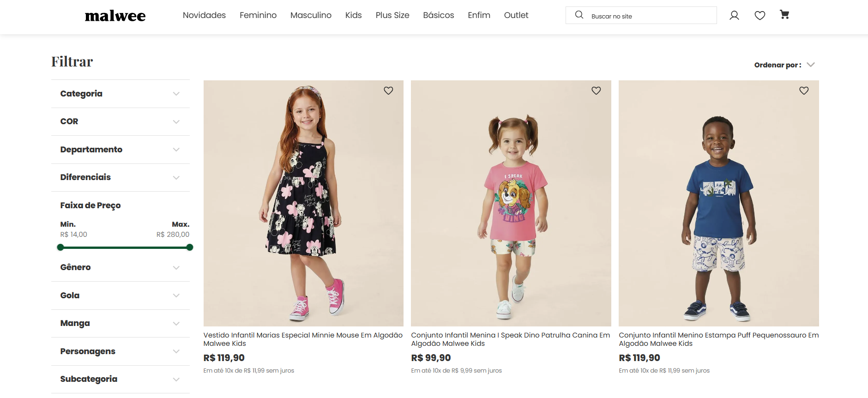
Task: Open Vestido Infantil Marias Minnie Mouse link
Action: [303, 339]
